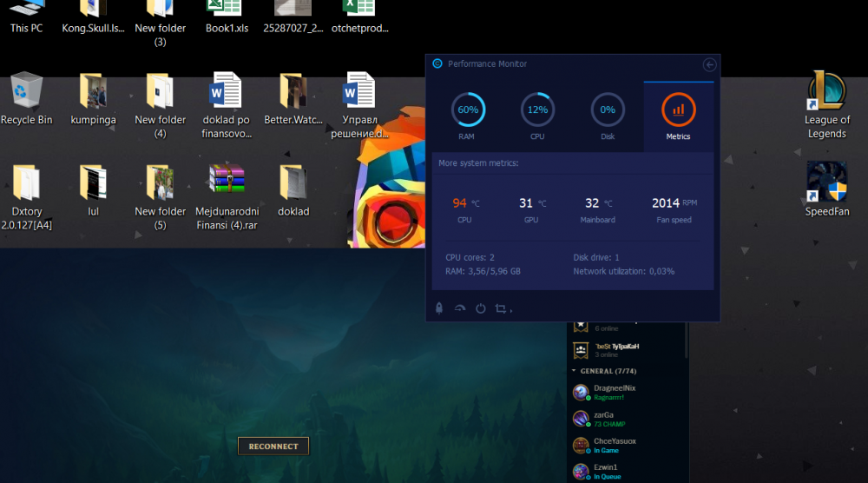Open the SpeedFan desktop shortcut
This screenshot has height=483, width=868.
pos(826,189)
